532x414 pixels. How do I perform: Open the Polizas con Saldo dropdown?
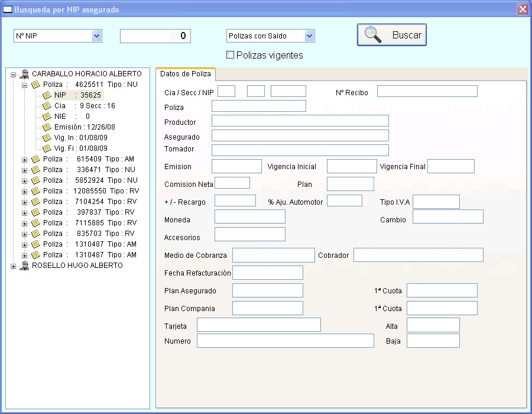tap(309, 35)
